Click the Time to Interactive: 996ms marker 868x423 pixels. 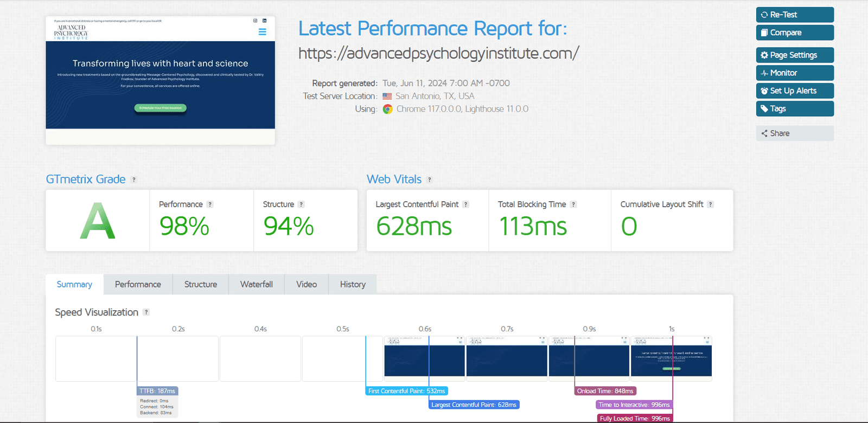pos(634,405)
